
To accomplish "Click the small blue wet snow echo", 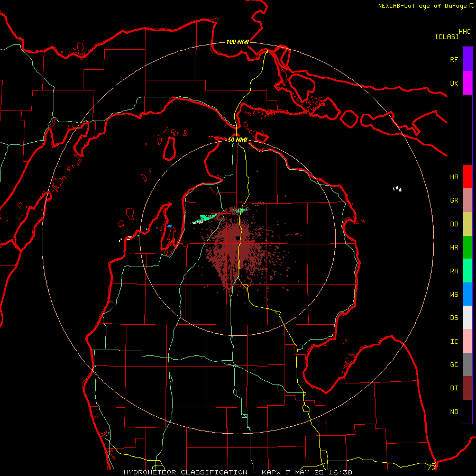I will (x=169, y=226).
